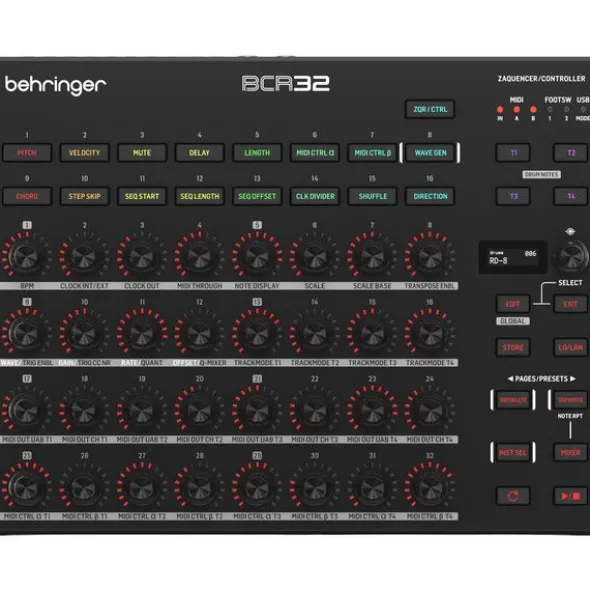Click the MIDI CTRL β T4 knob

430,487
